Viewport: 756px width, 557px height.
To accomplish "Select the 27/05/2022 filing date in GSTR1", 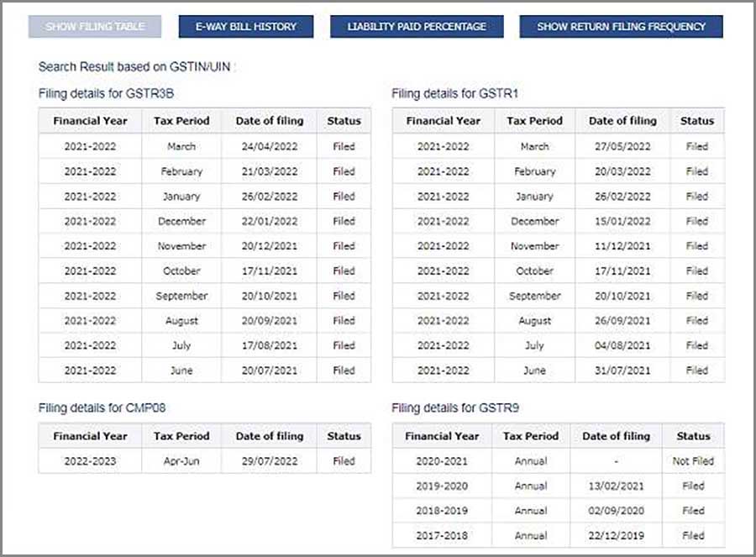I will pos(622,146).
